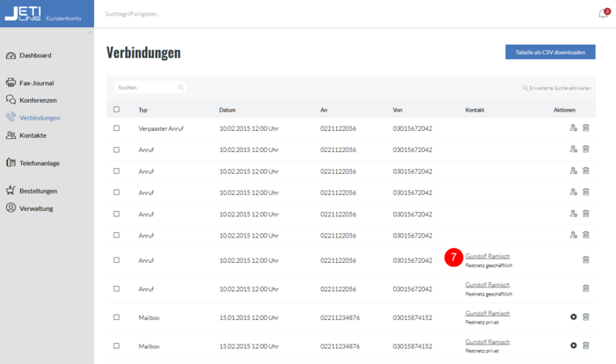
Task: Delete the Mailbox 15.01.2015 entry
Action: click(586, 317)
